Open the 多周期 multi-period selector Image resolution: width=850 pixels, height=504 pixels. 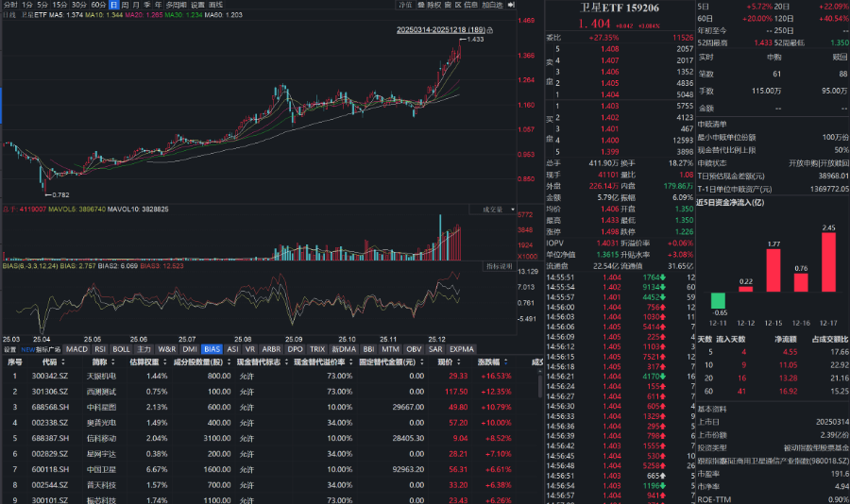pos(177,5)
